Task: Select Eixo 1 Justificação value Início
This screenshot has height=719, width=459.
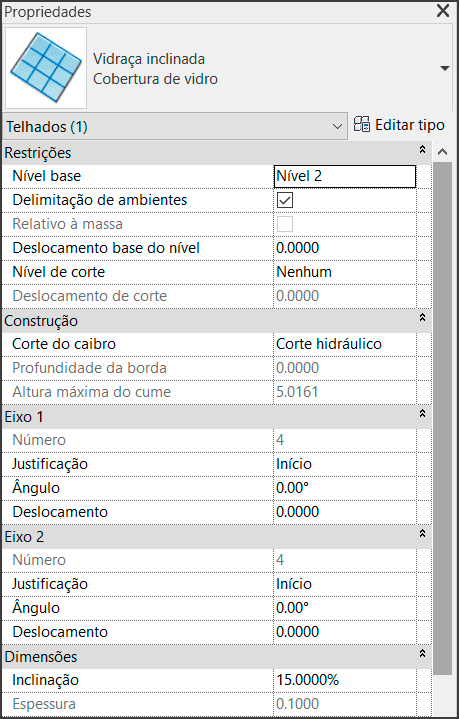Action: pos(345,464)
